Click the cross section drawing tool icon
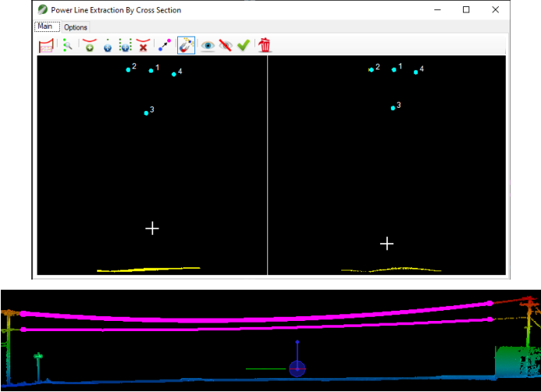This screenshot has height=392, width=541. (45, 46)
